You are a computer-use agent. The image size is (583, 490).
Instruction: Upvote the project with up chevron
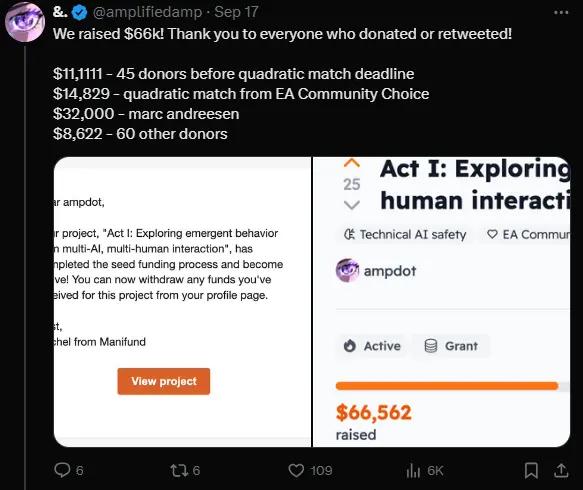[x=351, y=163]
